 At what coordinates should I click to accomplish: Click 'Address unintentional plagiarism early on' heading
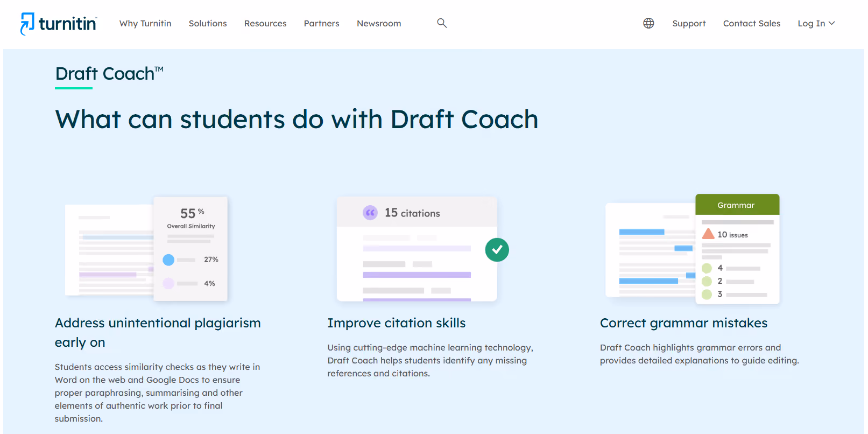point(158,333)
